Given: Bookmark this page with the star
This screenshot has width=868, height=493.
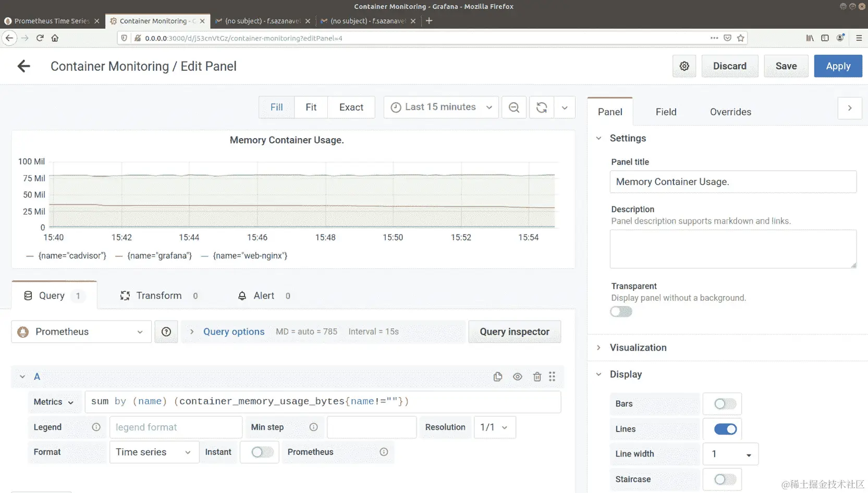Looking at the screenshot, I should point(741,38).
